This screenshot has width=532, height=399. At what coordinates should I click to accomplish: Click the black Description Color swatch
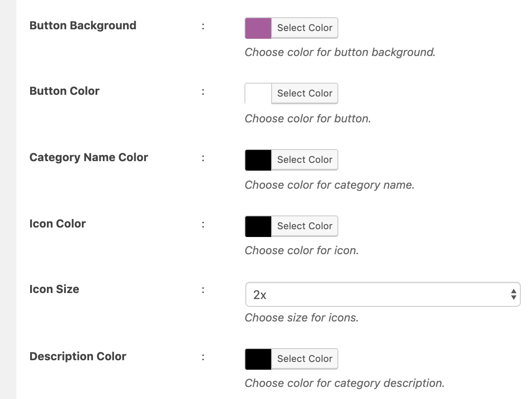(x=258, y=359)
